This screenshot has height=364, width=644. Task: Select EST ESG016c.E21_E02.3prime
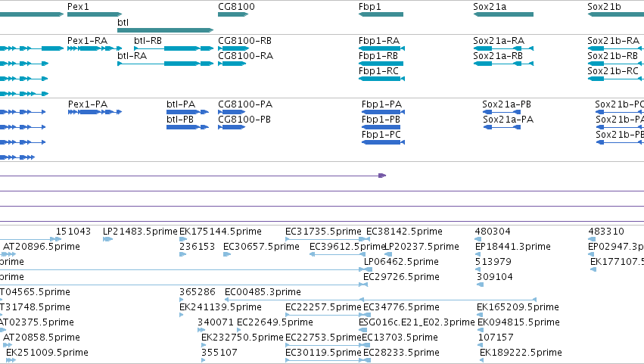[x=416, y=322]
